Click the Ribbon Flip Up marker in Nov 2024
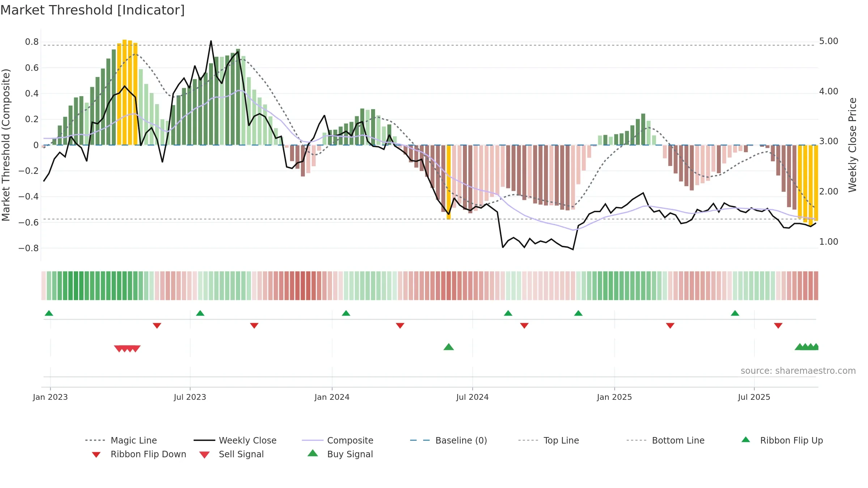The height and width of the screenshot is (488, 868). tap(578, 313)
